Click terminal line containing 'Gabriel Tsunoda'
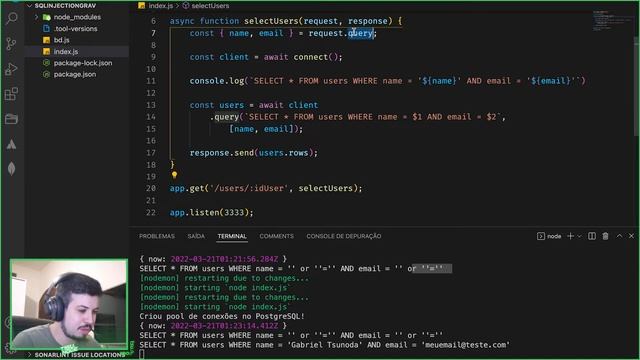 click(x=324, y=345)
